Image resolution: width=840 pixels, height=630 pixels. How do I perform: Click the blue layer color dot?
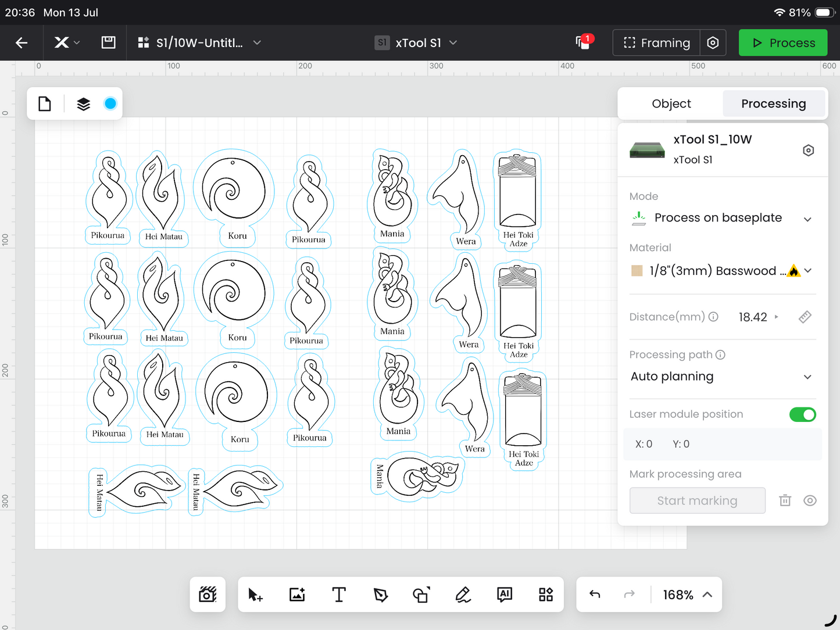(110, 104)
